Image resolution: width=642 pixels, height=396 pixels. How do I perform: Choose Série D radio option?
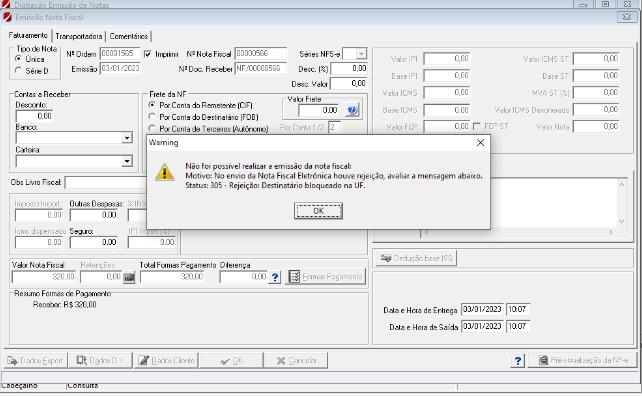(18, 71)
